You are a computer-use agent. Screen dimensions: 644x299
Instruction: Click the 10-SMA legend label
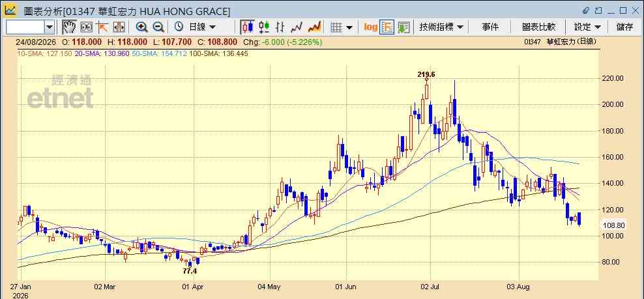click(x=44, y=53)
